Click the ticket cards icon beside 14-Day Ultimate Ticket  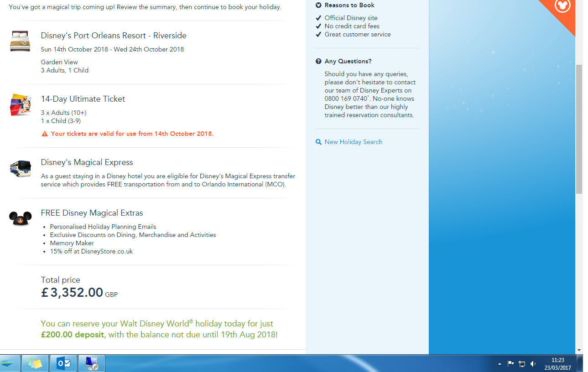coord(20,105)
